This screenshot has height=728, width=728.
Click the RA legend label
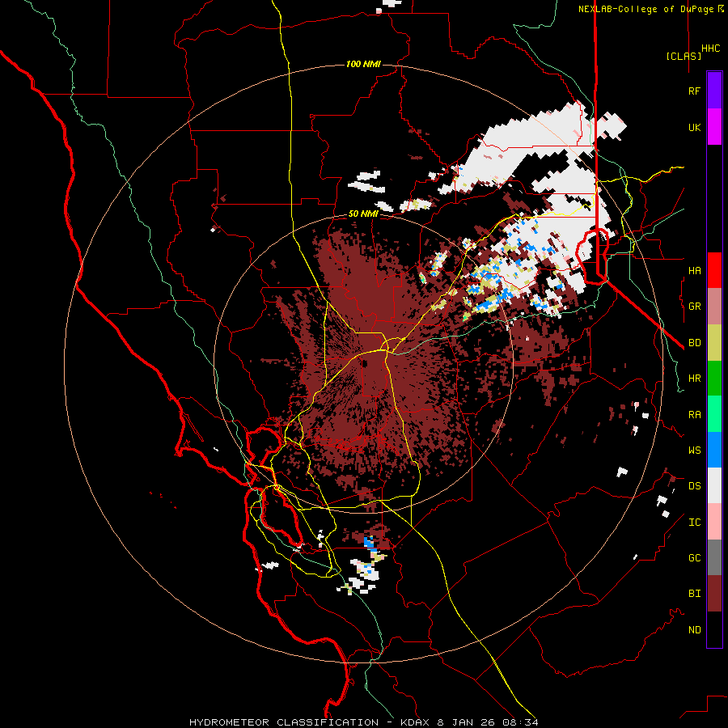coord(694,415)
